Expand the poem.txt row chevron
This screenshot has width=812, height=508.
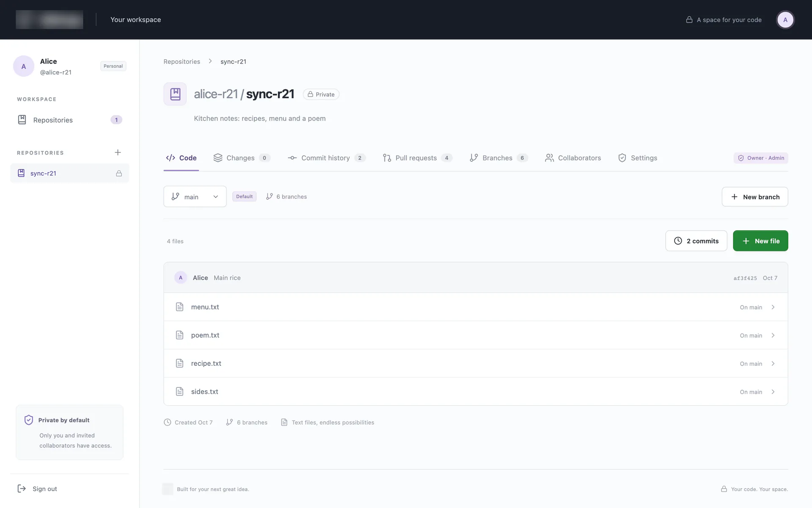tap(773, 335)
